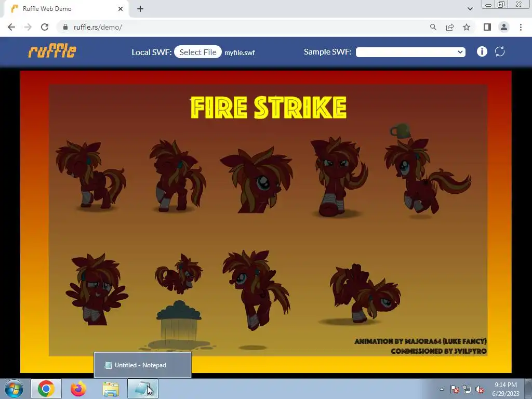The image size is (532, 399).
Task: Click the Select File button
Action: tap(198, 52)
